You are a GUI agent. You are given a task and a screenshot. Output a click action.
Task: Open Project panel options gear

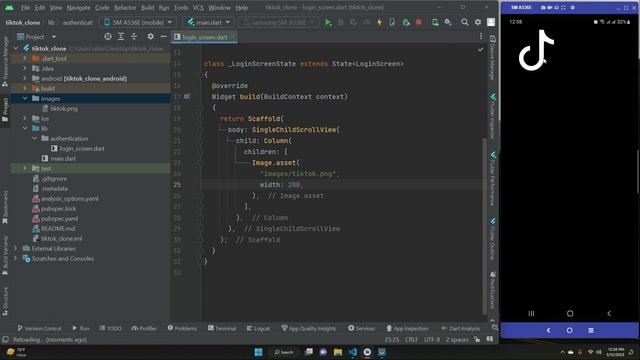150,37
